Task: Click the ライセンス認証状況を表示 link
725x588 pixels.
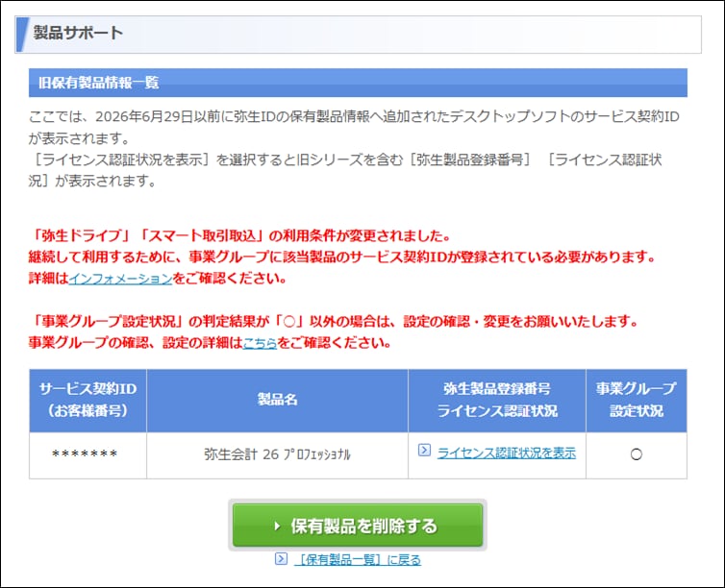Action: pos(507,453)
